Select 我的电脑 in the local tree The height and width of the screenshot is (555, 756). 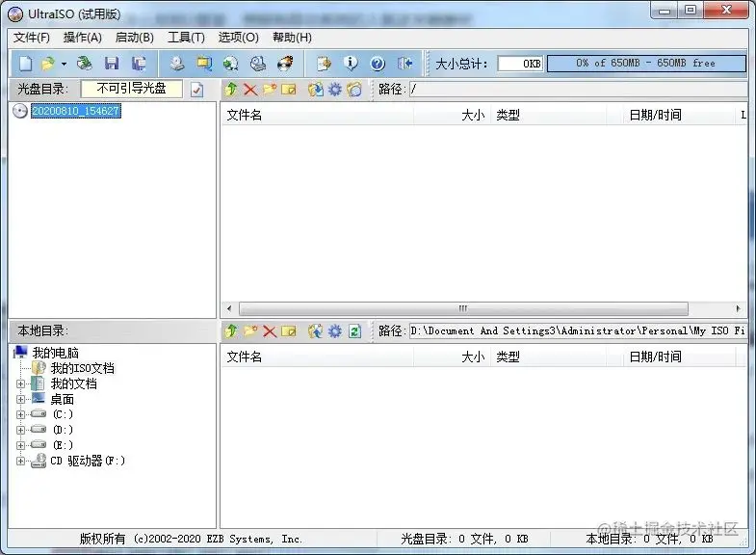pyautogui.click(x=55, y=353)
